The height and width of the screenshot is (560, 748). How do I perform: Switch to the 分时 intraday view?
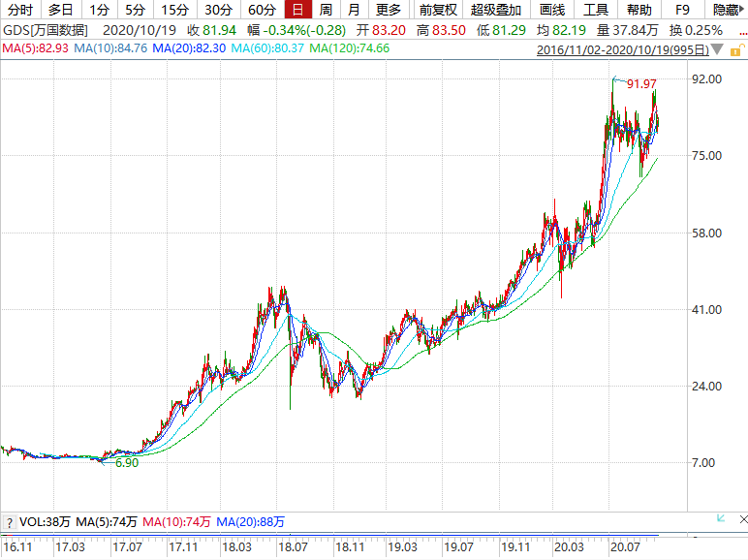[19, 10]
